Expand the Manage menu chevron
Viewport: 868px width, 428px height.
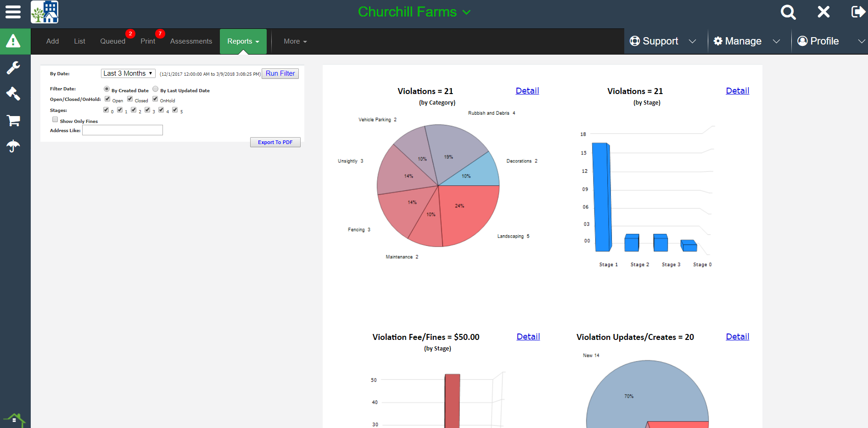(x=776, y=41)
